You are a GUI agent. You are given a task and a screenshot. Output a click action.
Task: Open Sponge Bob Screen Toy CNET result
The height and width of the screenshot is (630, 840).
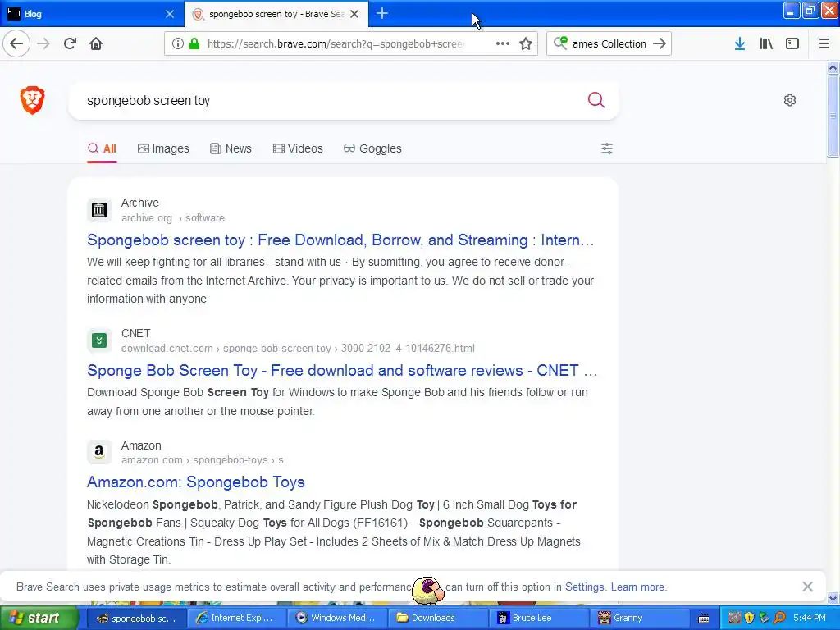click(x=342, y=370)
